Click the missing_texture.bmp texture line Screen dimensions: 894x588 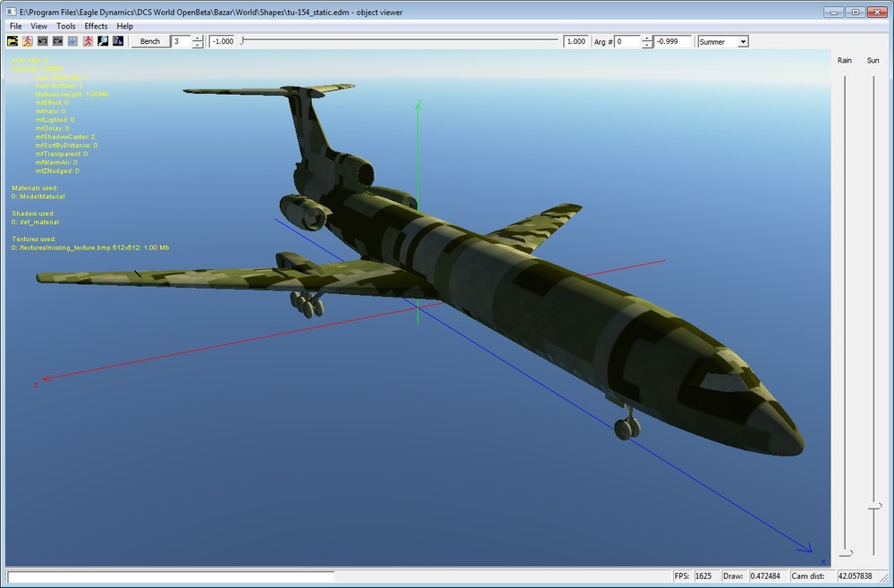point(90,248)
